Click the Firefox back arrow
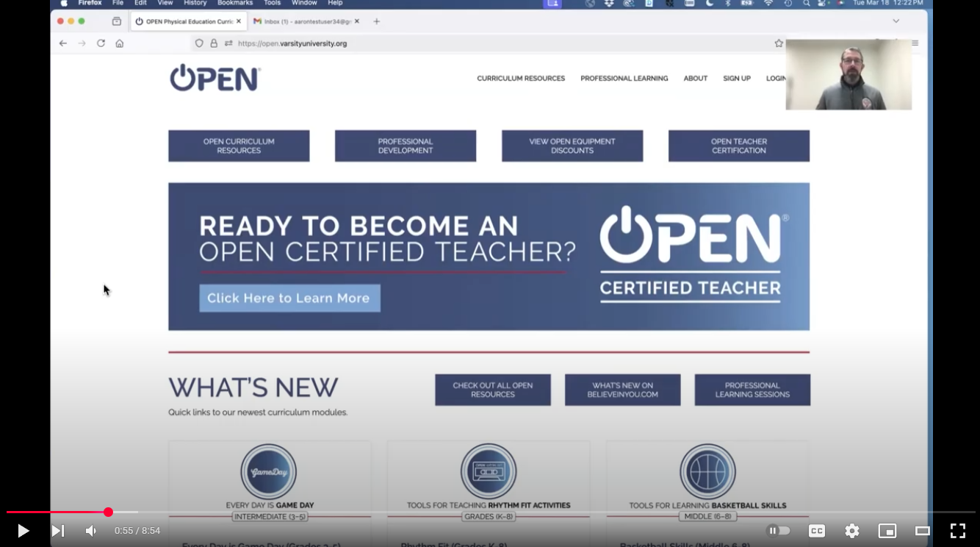Viewport: 980px width, 547px height. click(63, 43)
